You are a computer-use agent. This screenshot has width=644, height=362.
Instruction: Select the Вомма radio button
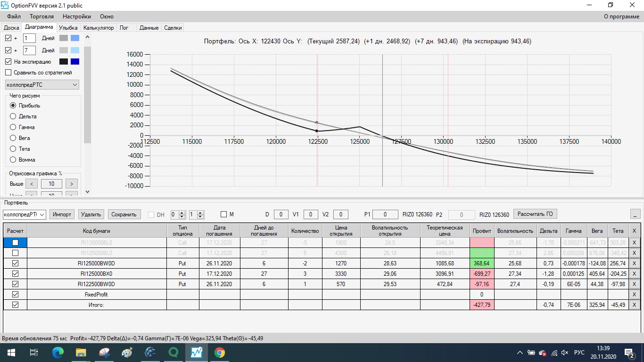(x=13, y=160)
